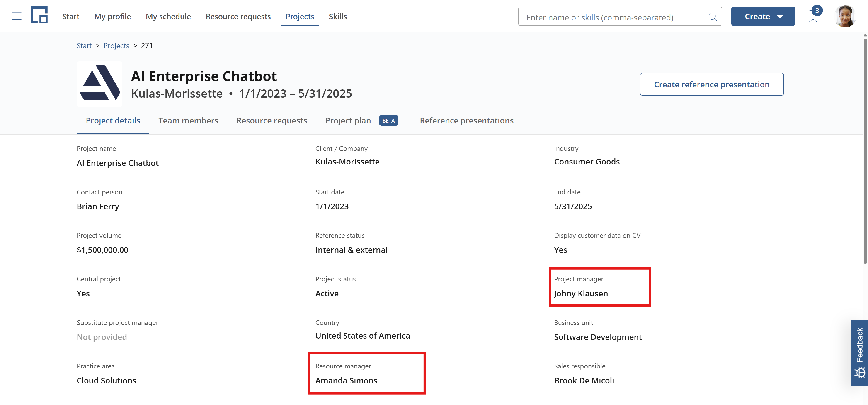This screenshot has width=868, height=405.
Task: Click project manager name Johny Klausen
Action: coord(581,293)
